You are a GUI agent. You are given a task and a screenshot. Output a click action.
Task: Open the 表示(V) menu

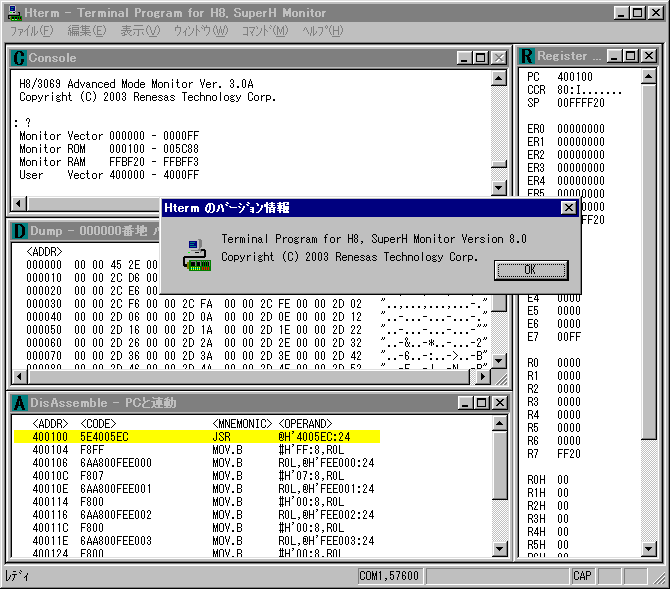coord(140,31)
